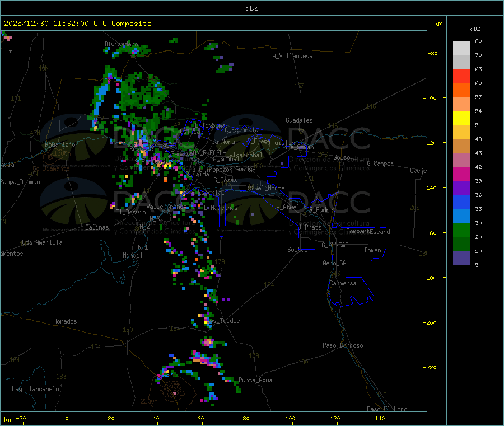Click the 'A_Villanueva' map label

(x=292, y=56)
